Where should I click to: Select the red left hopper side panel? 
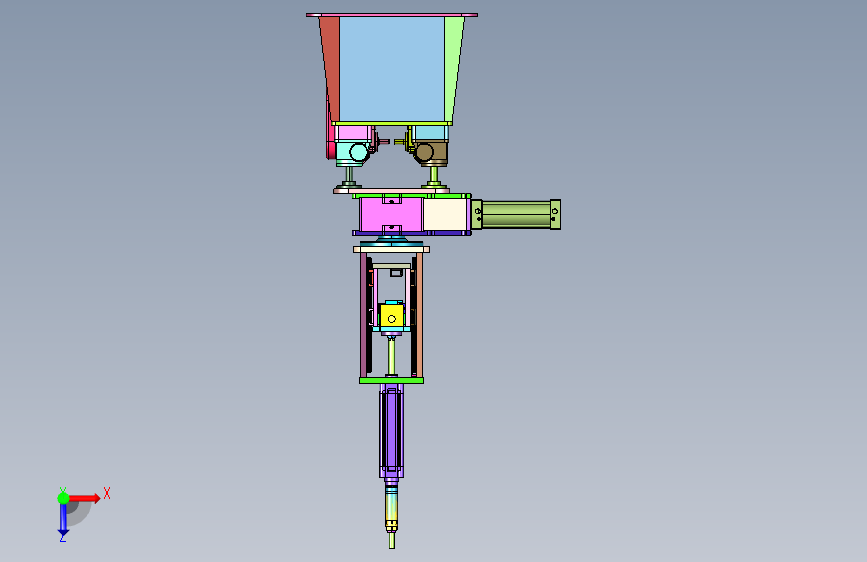(331, 69)
